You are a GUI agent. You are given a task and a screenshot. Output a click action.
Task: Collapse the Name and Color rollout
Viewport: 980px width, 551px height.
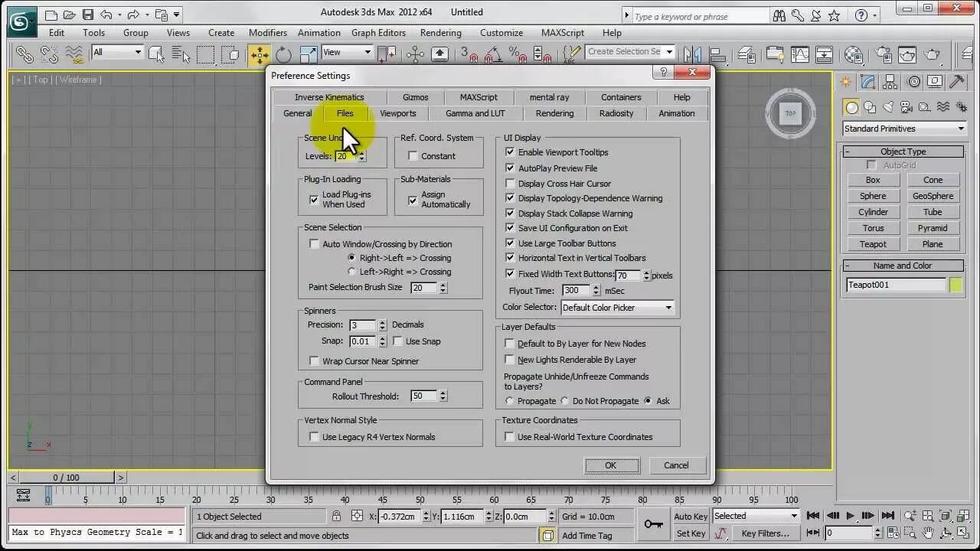(x=903, y=266)
